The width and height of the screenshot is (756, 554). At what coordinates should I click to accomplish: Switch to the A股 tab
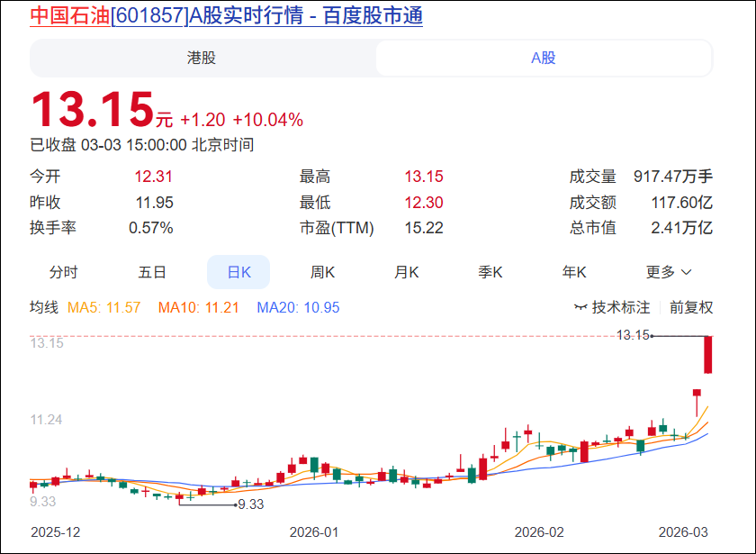pyautogui.click(x=544, y=58)
